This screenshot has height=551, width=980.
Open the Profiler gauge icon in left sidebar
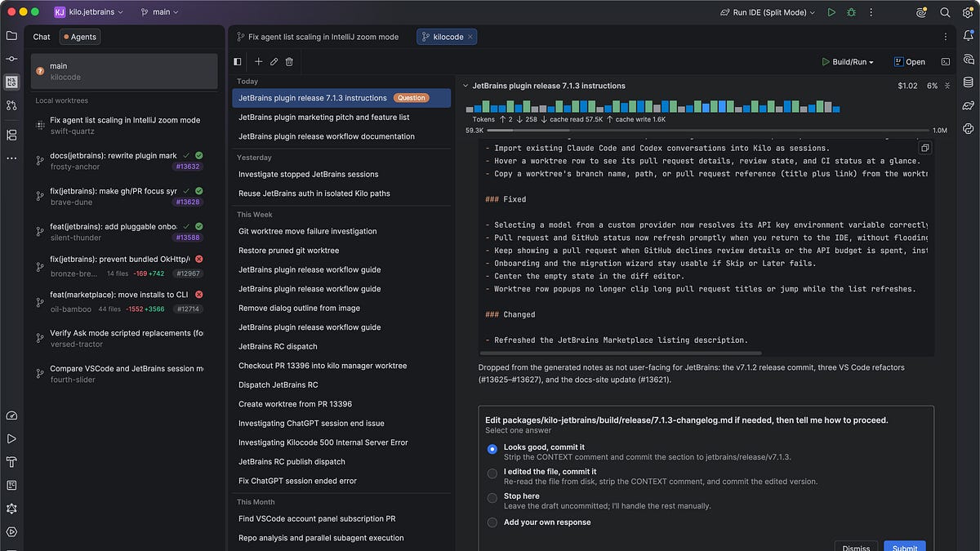[11, 415]
